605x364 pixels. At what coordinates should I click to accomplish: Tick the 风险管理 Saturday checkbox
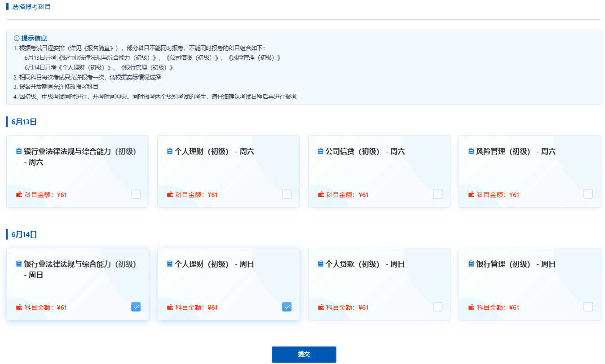point(588,194)
